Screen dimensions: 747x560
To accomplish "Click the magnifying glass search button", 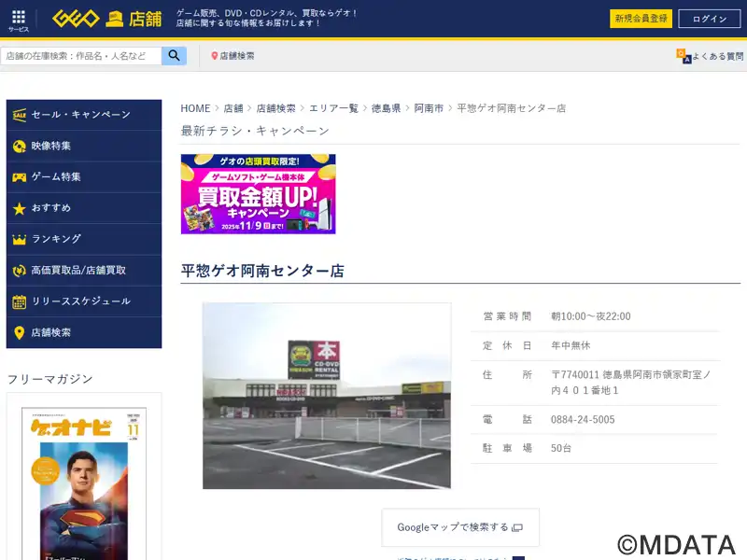I will 174,56.
